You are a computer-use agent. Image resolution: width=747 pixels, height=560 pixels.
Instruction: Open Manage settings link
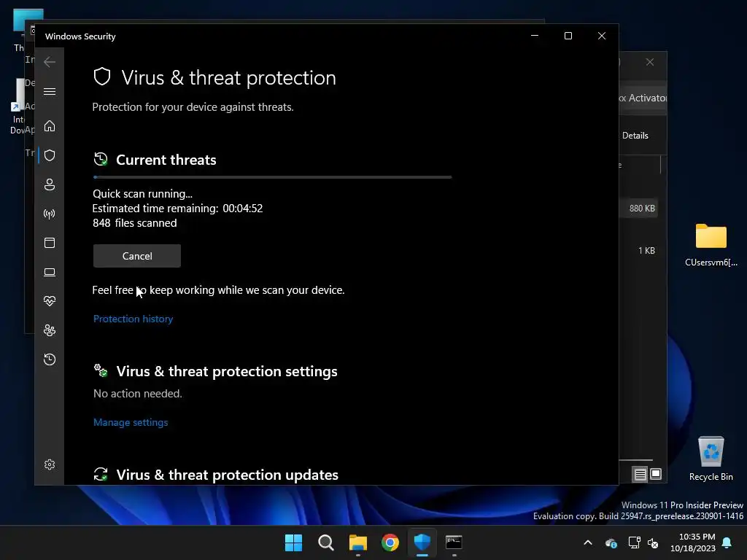coord(131,422)
